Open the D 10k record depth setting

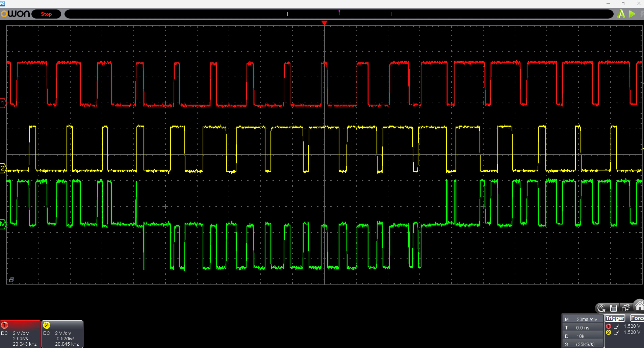click(583, 336)
